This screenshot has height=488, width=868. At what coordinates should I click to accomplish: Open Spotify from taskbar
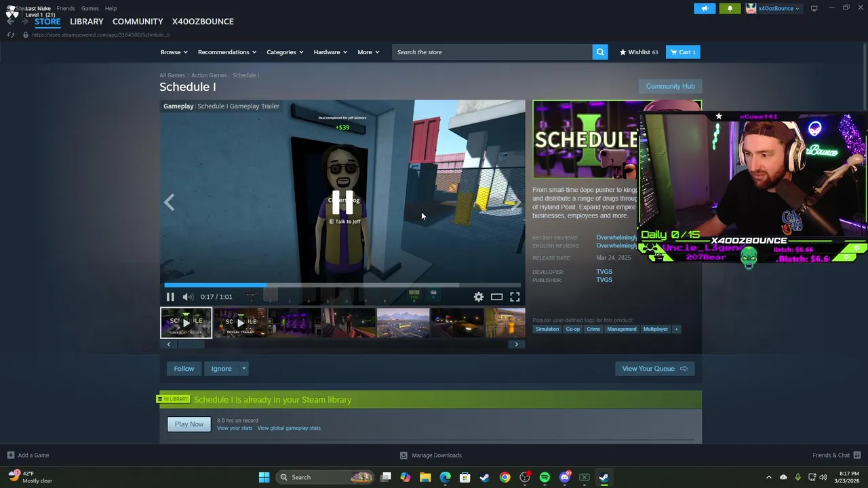(545, 477)
